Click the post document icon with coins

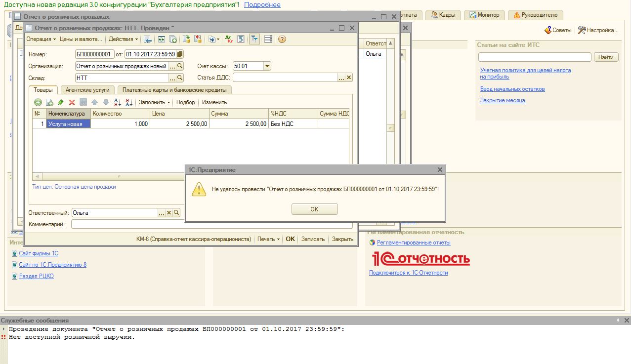point(186,39)
